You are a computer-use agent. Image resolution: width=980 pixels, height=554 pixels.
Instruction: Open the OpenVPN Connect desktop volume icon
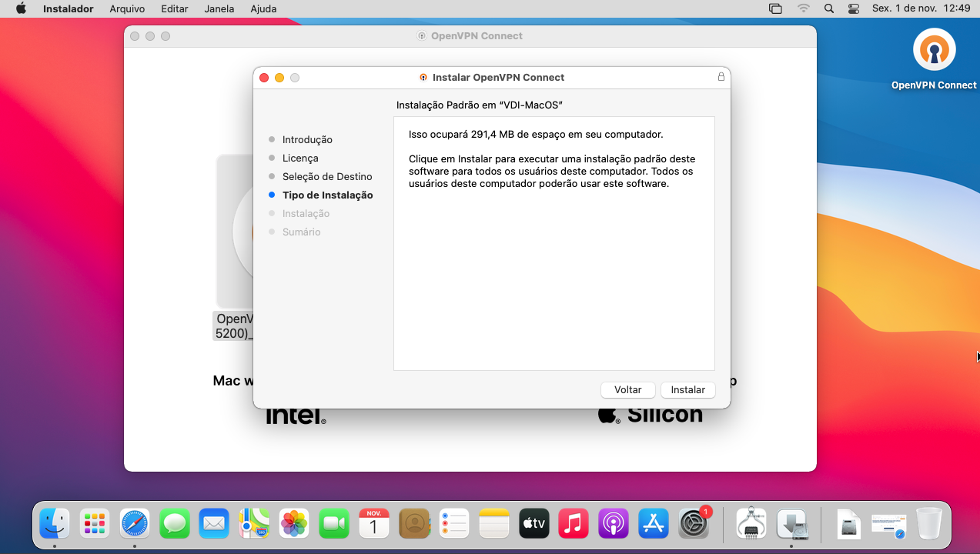(x=934, y=50)
